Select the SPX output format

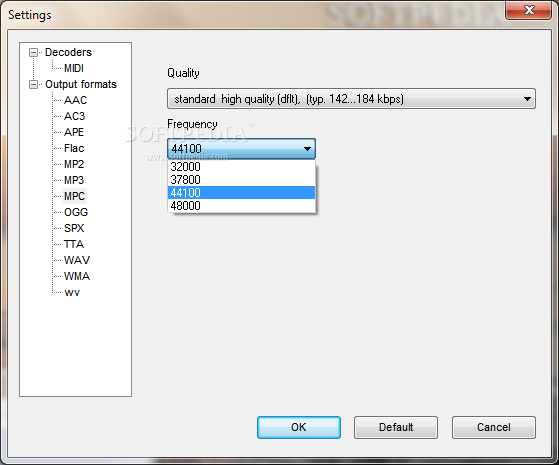point(74,228)
